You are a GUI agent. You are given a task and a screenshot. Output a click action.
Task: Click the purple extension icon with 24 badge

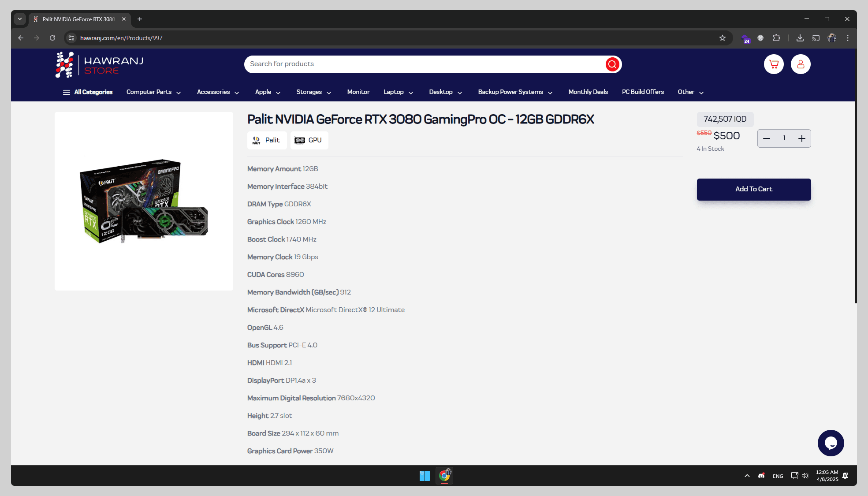(x=745, y=39)
